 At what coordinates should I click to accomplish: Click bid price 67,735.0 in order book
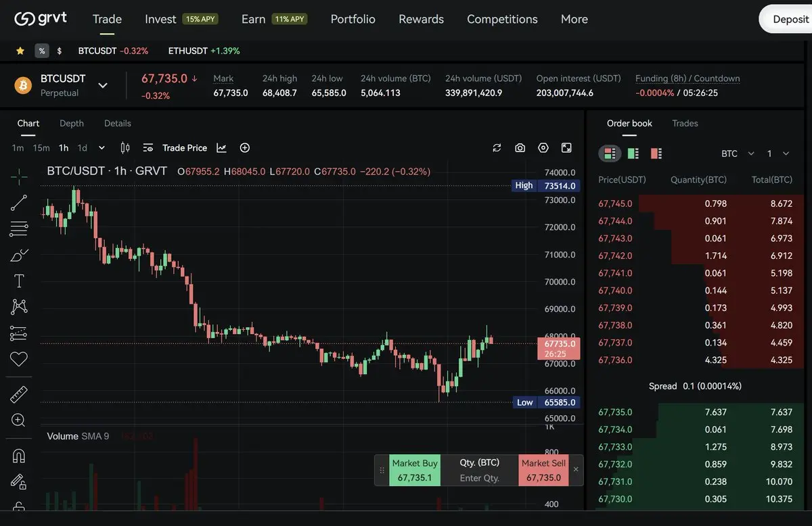click(x=615, y=412)
